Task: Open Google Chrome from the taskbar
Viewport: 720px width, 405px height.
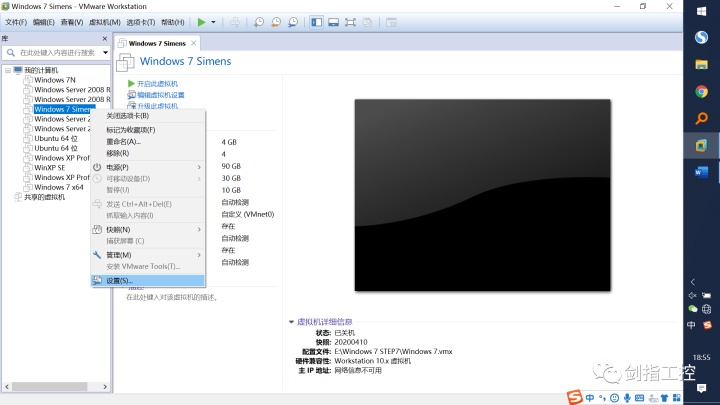Action: 701,92
